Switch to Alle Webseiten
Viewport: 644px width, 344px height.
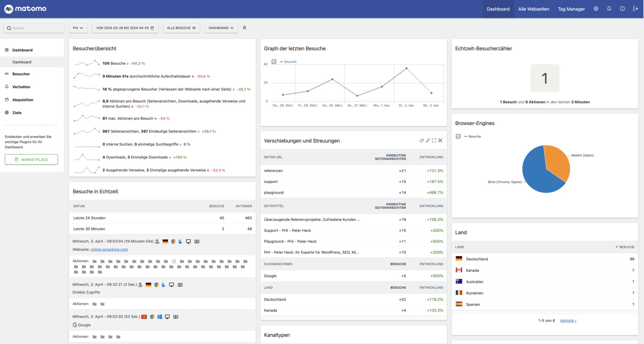click(533, 9)
